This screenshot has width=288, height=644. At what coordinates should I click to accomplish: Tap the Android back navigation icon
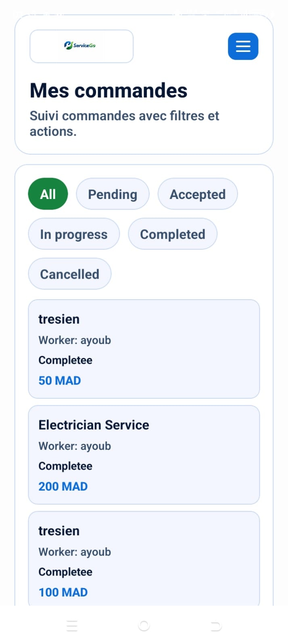click(x=216, y=625)
